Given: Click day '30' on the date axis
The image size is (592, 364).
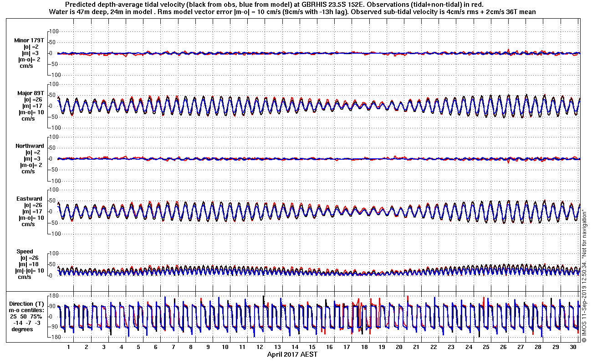Looking at the screenshot, I should tap(573, 347).
